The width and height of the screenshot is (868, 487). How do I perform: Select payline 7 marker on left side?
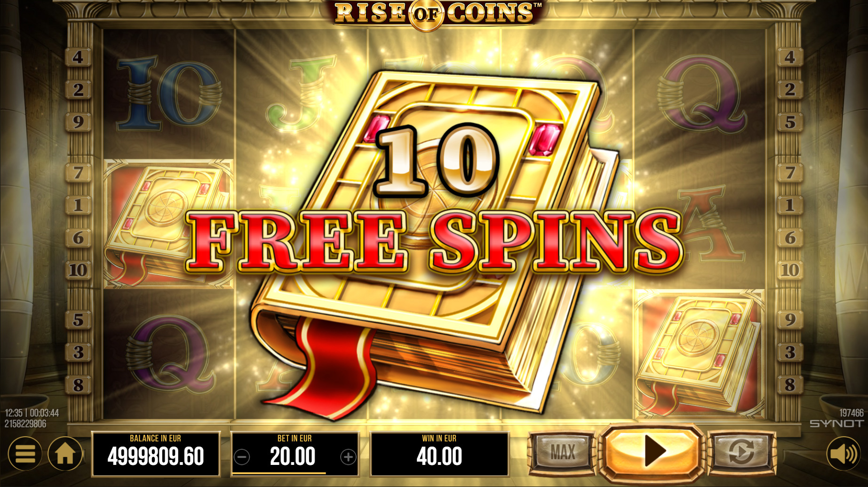pyautogui.click(x=78, y=173)
